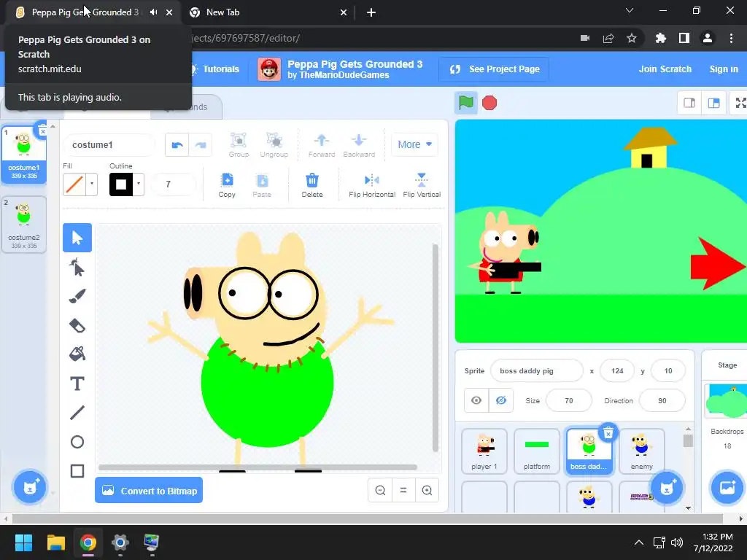747x560 pixels.
Task: Flip the costume horizontally
Action: coord(371,185)
